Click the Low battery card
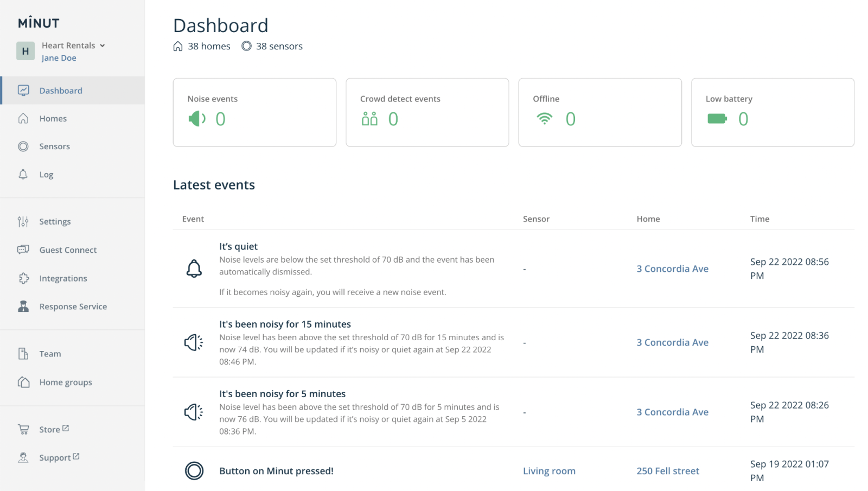The image size is (868, 491). click(772, 112)
